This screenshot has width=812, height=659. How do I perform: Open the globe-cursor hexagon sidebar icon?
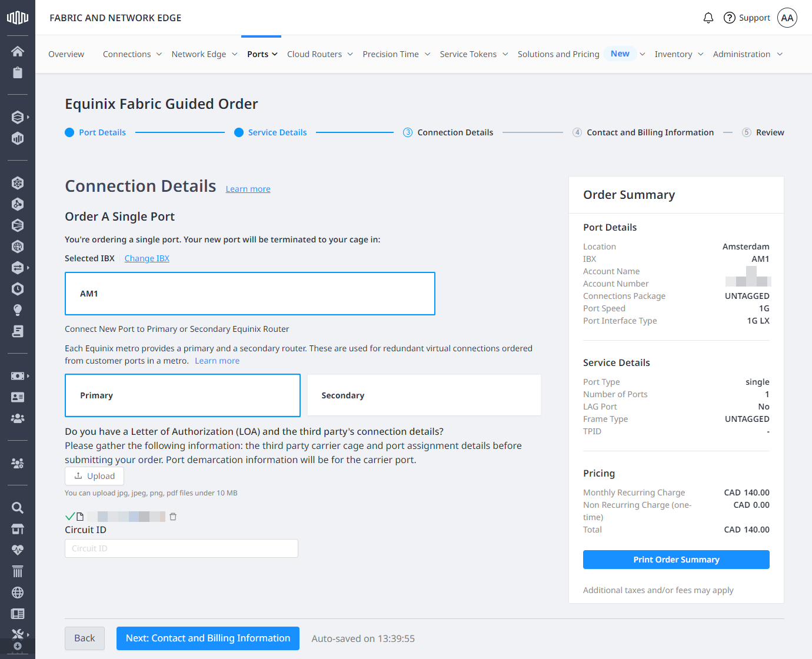pyautogui.click(x=18, y=247)
